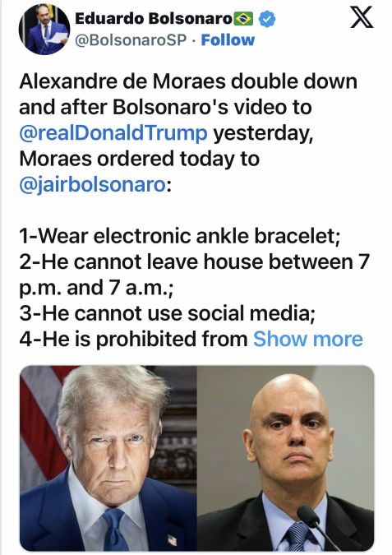
Task: Click Eduardo Bolsonaro's profile avatar
Action: coord(44,30)
